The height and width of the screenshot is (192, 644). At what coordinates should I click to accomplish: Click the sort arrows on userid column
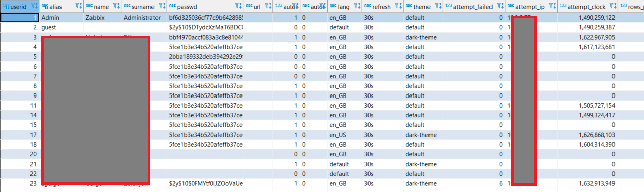coord(37,6)
